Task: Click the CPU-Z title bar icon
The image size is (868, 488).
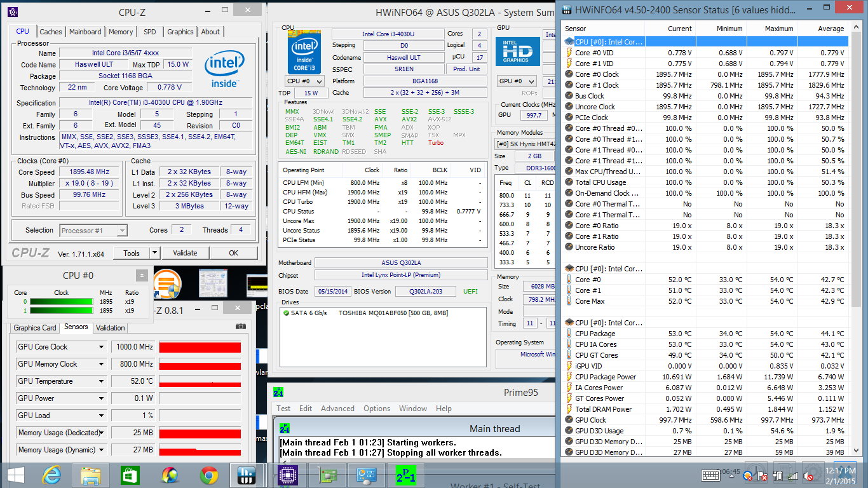Action: click(x=13, y=12)
